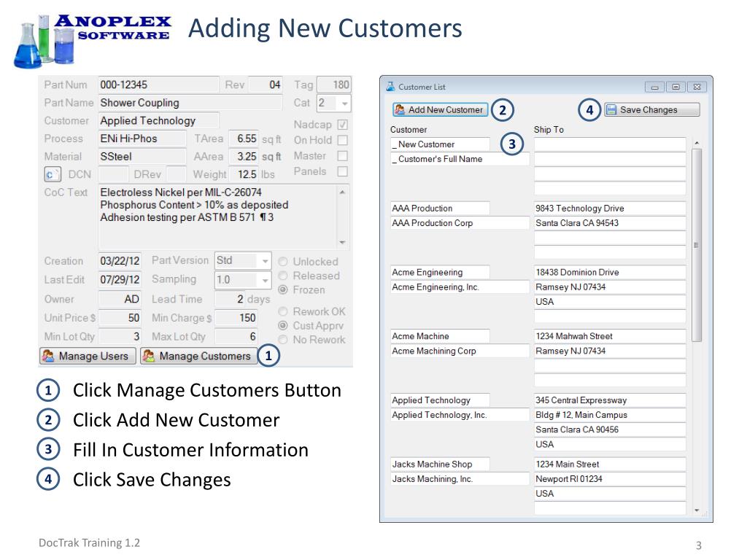747x560 pixels.
Task: Toggle the Nadcap checkbox
Action: (343, 125)
